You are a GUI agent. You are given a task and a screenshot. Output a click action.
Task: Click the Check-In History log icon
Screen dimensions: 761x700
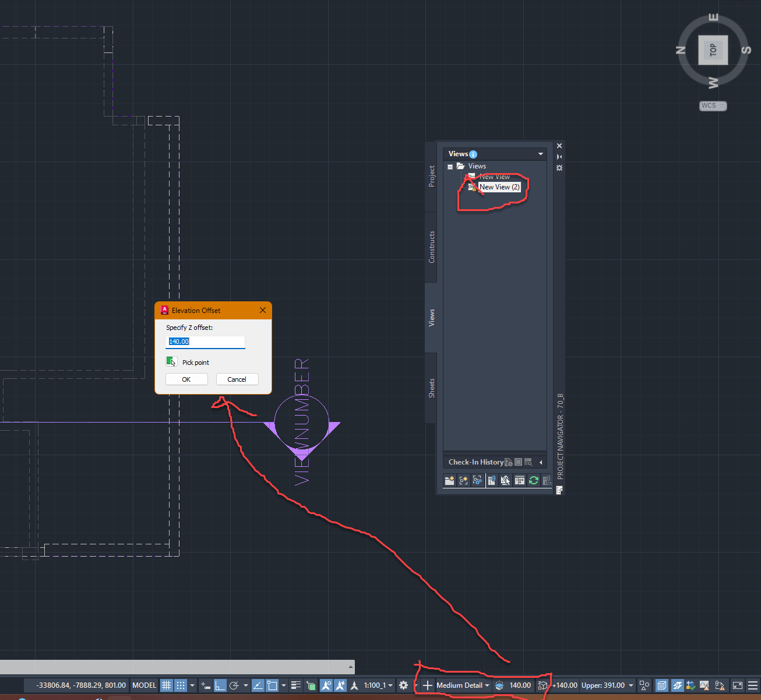(x=518, y=462)
